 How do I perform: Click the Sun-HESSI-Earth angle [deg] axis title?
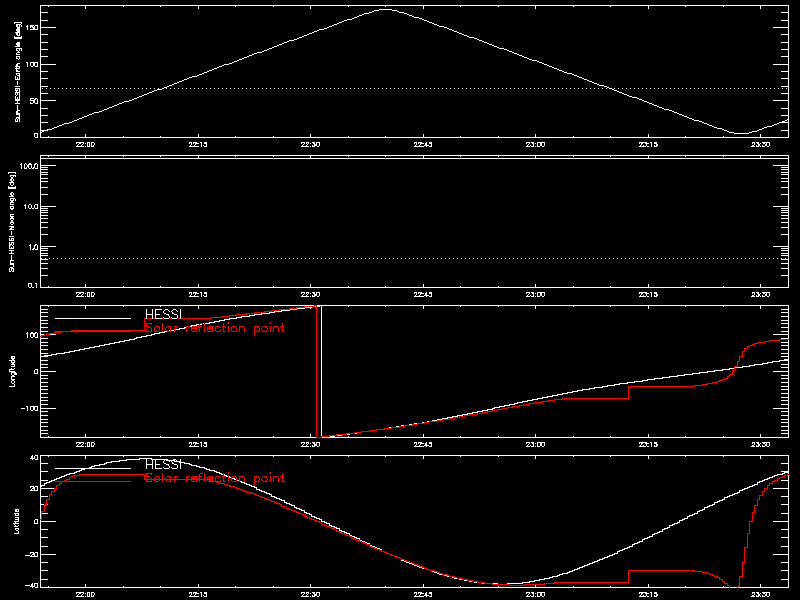tap(18, 71)
